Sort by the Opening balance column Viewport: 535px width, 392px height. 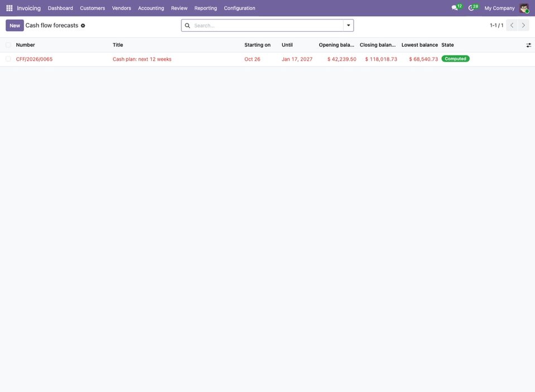pos(336,45)
